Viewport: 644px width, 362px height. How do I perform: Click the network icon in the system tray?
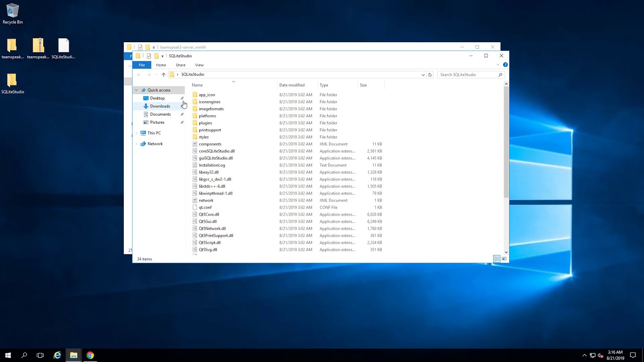(593, 355)
